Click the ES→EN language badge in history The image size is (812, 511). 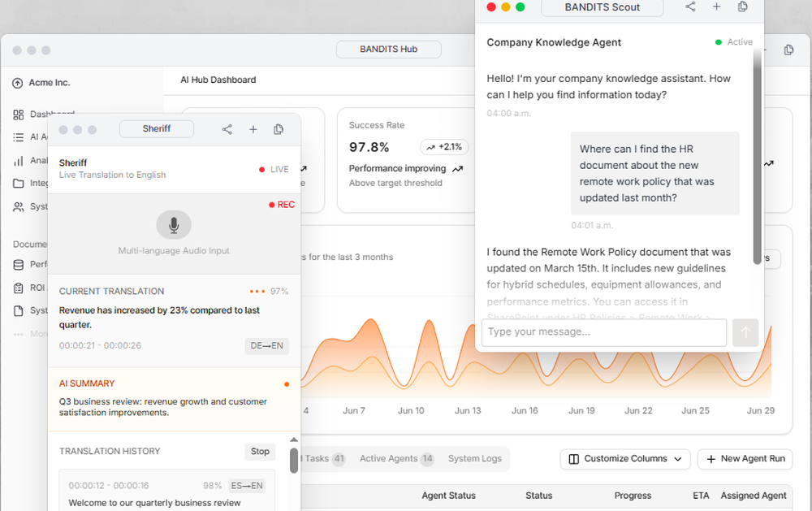tap(247, 486)
